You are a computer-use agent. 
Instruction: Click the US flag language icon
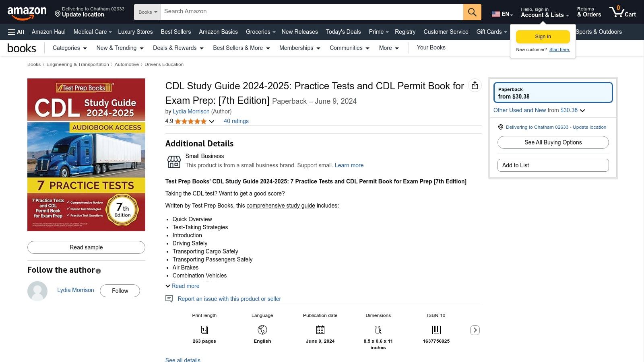pyautogui.click(x=495, y=13)
